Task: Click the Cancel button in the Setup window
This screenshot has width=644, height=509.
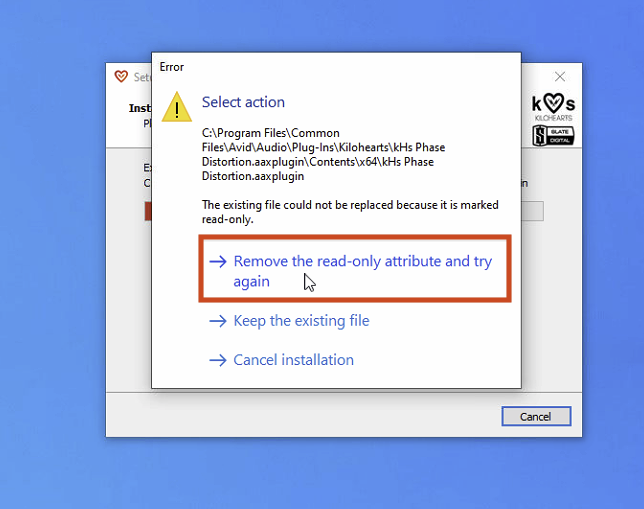Action: tap(536, 417)
